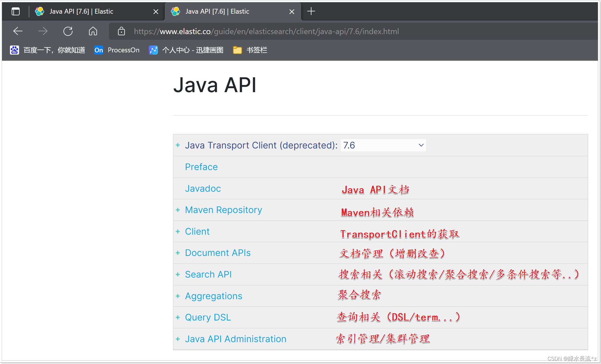
Task: Go to the browser home page
Action: tap(93, 31)
